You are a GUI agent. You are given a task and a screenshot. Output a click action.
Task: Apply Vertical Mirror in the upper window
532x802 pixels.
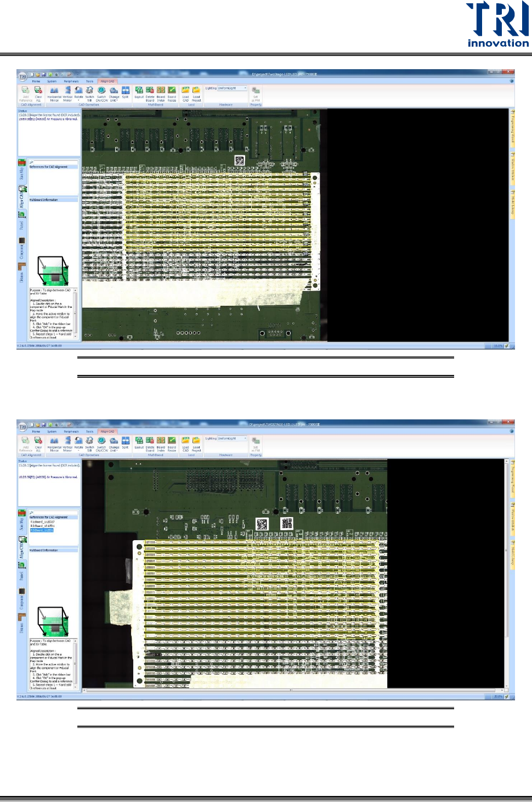(x=67, y=93)
